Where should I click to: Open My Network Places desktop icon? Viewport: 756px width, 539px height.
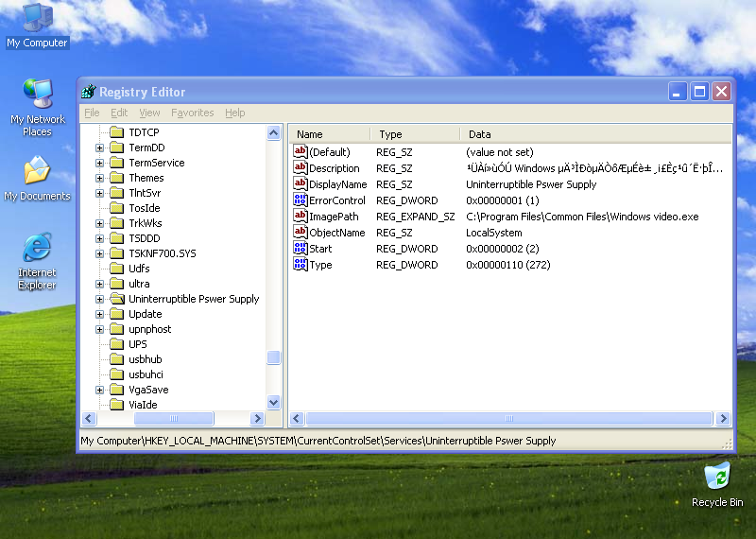37,107
